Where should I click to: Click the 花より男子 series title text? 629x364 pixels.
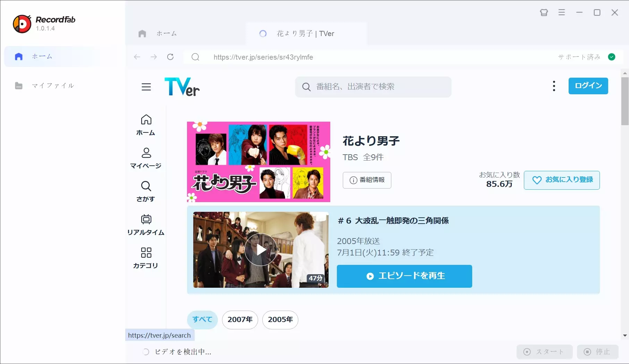[x=371, y=141]
